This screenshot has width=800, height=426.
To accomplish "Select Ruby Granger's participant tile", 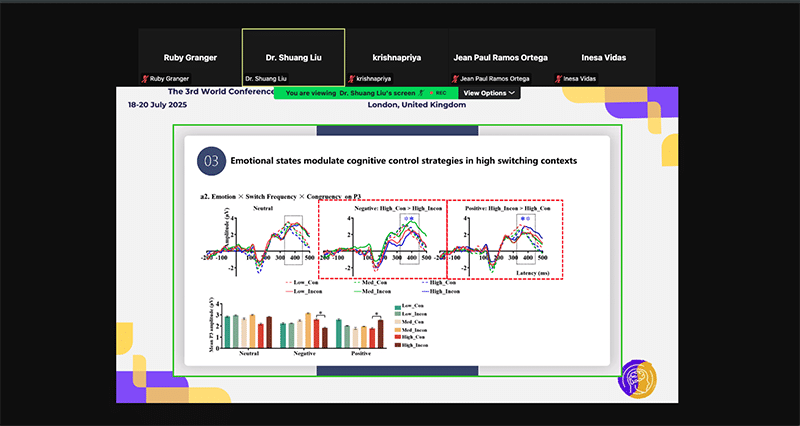I will pyautogui.click(x=190, y=56).
